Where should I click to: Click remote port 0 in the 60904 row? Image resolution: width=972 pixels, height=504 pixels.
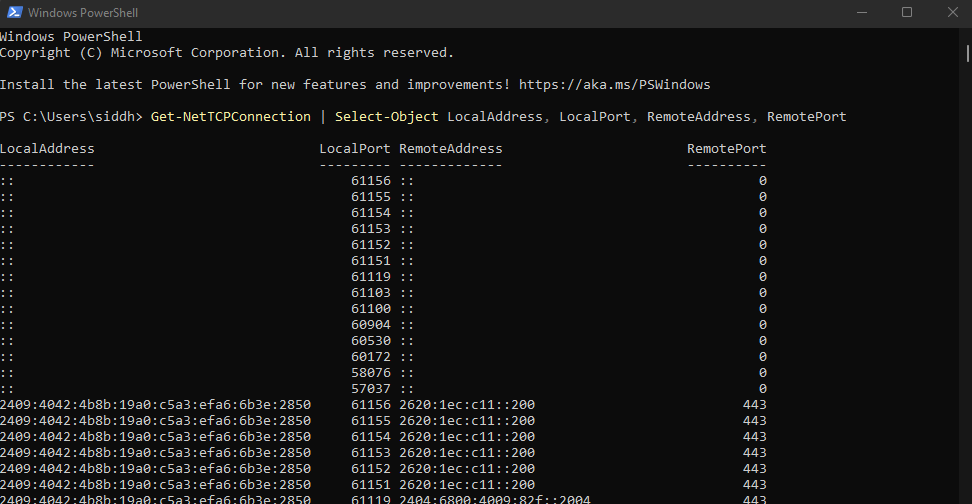click(x=762, y=325)
